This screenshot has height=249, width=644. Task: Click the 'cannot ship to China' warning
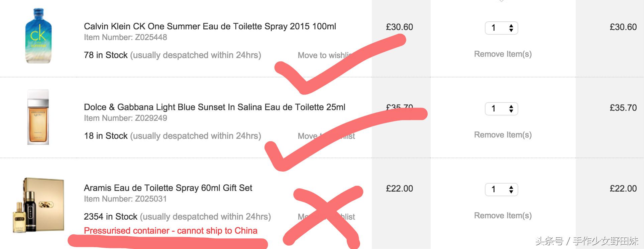pos(171,230)
